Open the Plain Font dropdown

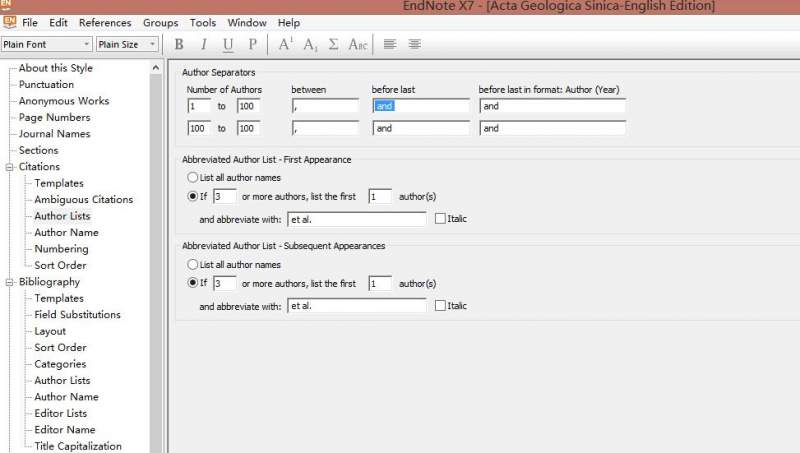[46, 44]
